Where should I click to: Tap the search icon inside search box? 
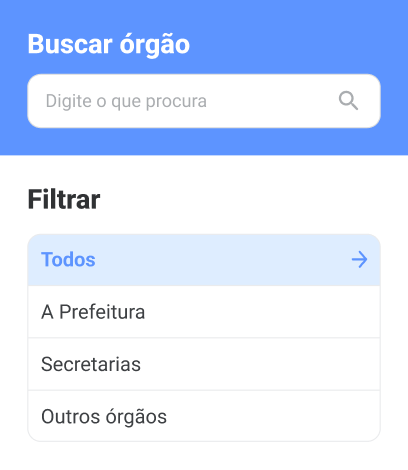348,101
